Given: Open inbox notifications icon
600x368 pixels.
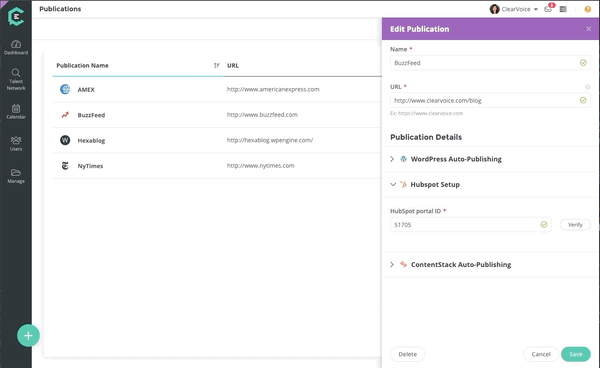Looking at the screenshot, I should pos(548,8).
